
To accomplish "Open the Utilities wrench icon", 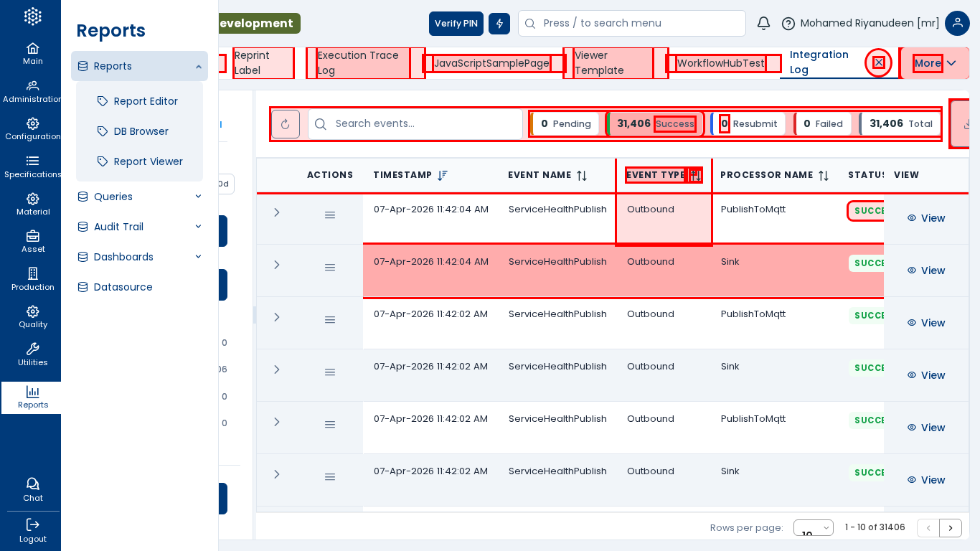I will click(x=33, y=354).
